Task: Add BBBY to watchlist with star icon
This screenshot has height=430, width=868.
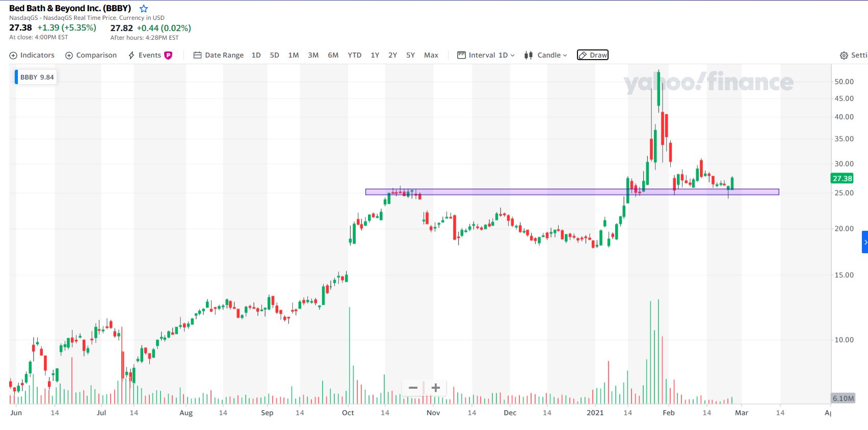Action: pos(144,9)
